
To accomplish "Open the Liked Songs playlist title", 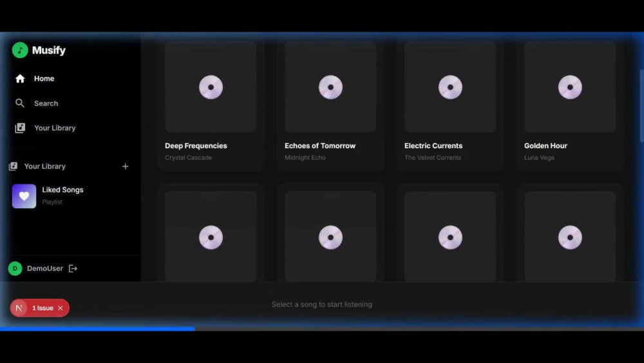I will tap(62, 190).
